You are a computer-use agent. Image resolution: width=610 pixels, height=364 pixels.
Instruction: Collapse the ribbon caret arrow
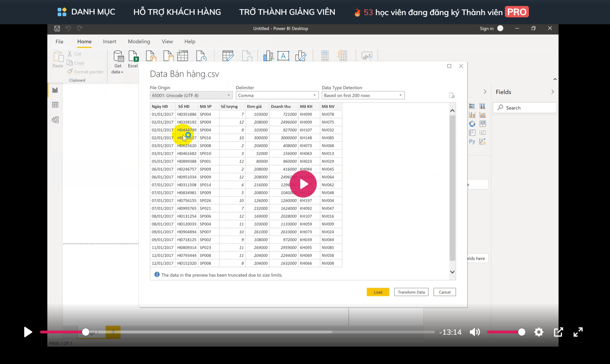555,79
